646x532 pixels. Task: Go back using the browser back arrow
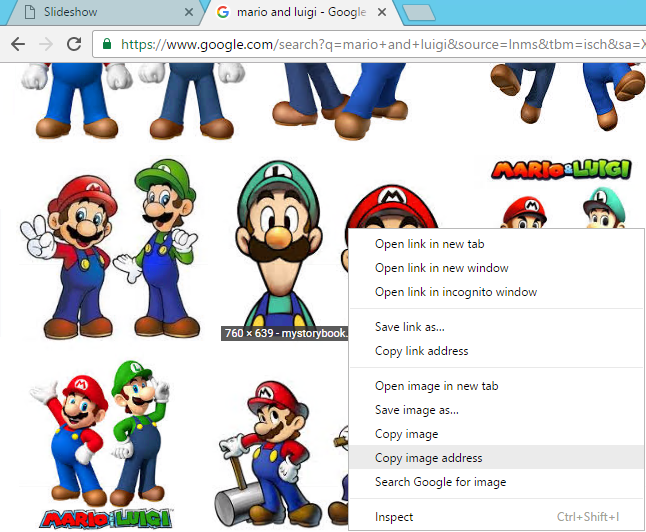coord(18,44)
